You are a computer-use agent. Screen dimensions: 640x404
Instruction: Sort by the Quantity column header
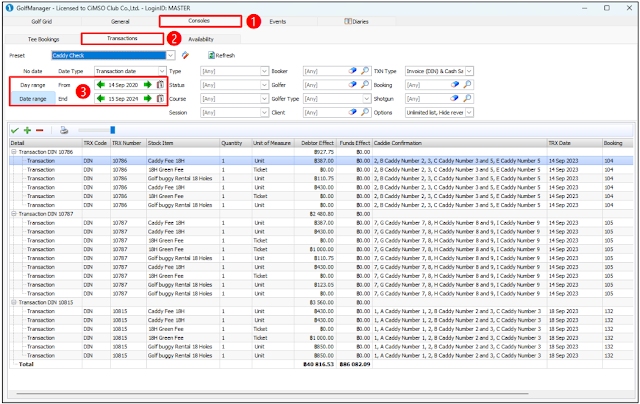pos(236,143)
